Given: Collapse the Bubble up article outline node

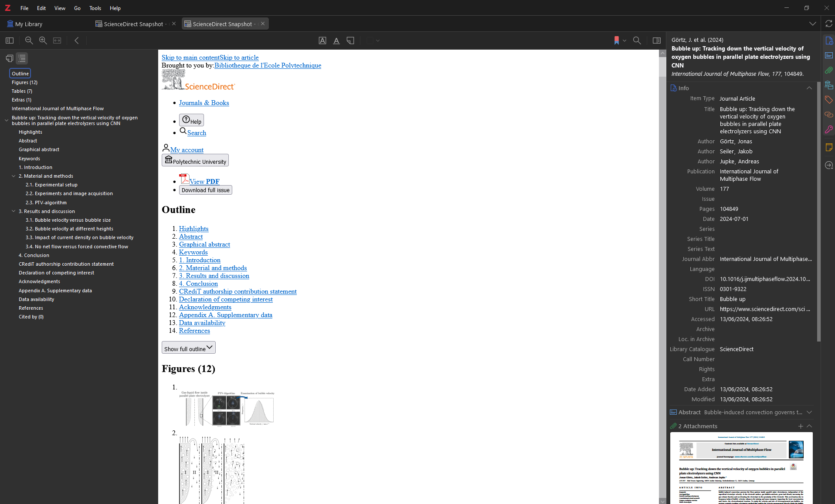Looking at the screenshot, I should coord(7,120).
